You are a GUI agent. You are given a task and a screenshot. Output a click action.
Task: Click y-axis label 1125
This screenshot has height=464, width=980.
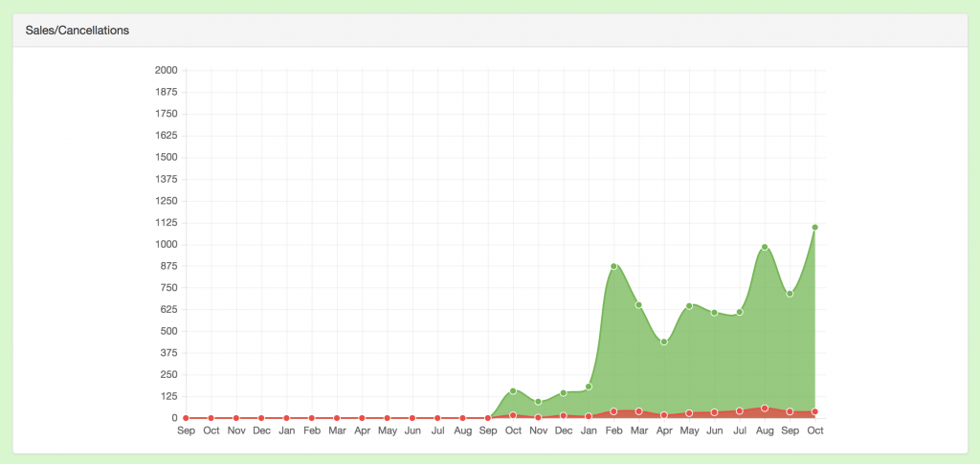coord(167,222)
